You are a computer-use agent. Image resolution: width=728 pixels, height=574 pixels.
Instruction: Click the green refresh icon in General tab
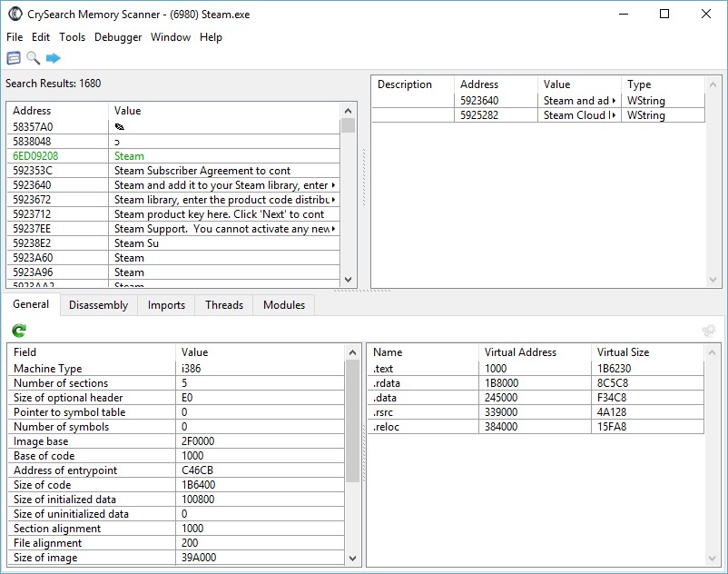(x=19, y=331)
